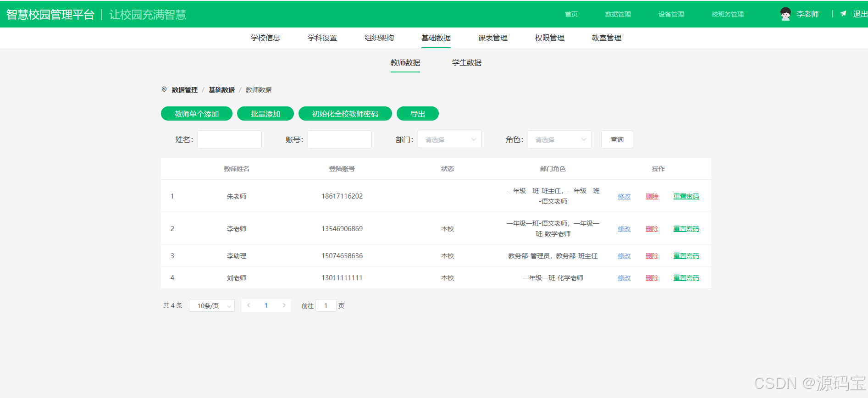868x398 pixels.
Task: Open 首页 in top navigation
Action: point(571,14)
